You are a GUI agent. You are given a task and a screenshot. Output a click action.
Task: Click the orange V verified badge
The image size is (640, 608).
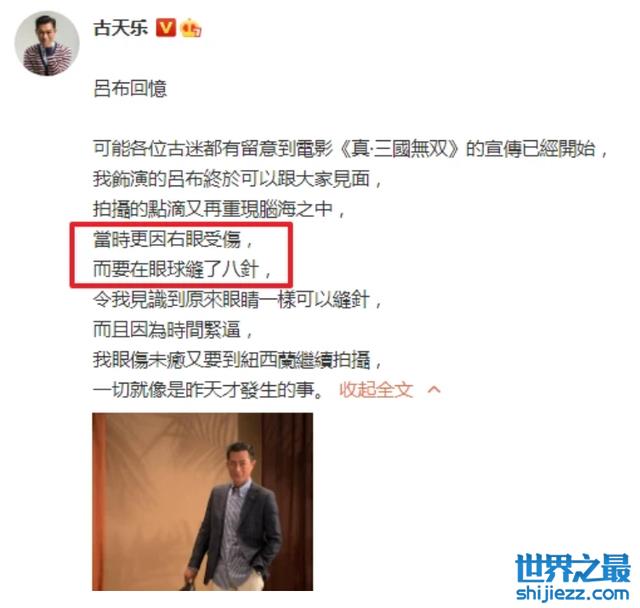[x=166, y=27]
